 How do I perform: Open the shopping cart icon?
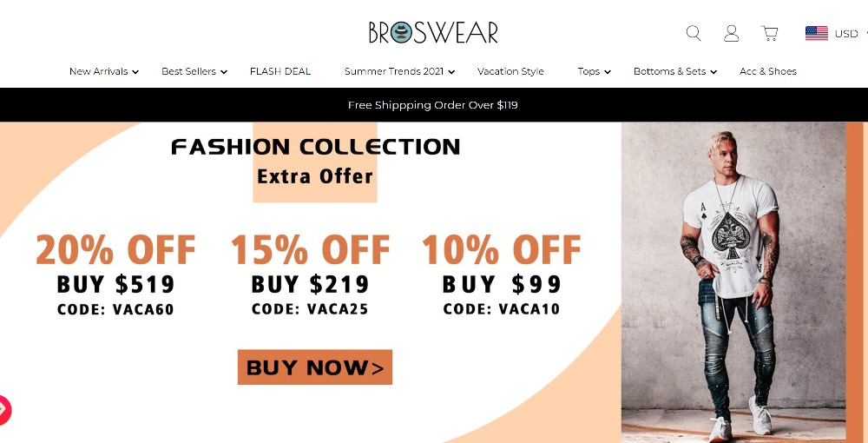click(769, 33)
